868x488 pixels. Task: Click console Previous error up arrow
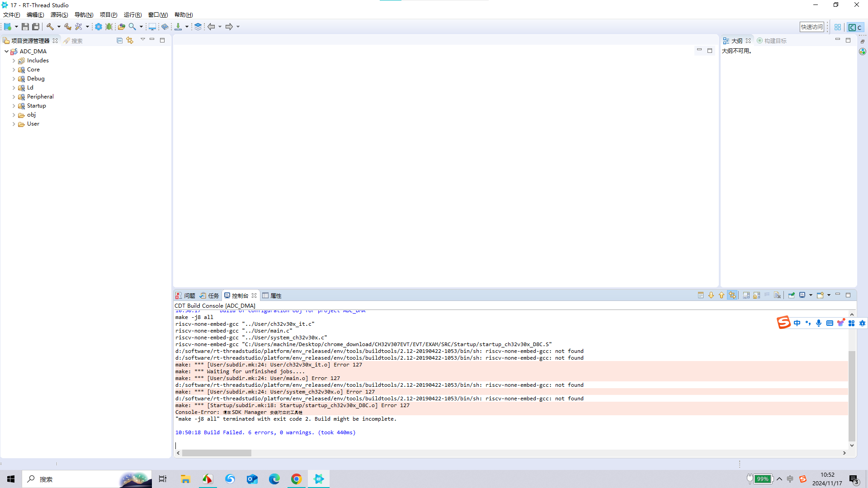[x=722, y=295]
